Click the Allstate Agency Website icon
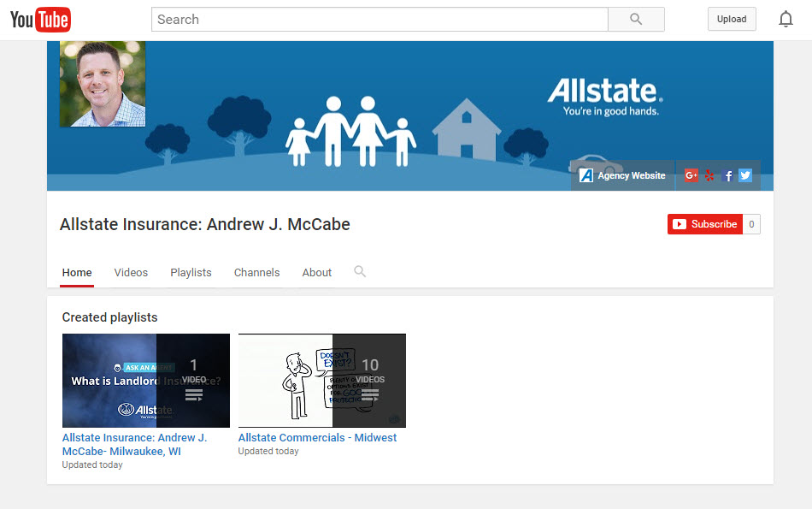Image resolution: width=812 pixels, height=509 pixels. pos(586,175)
